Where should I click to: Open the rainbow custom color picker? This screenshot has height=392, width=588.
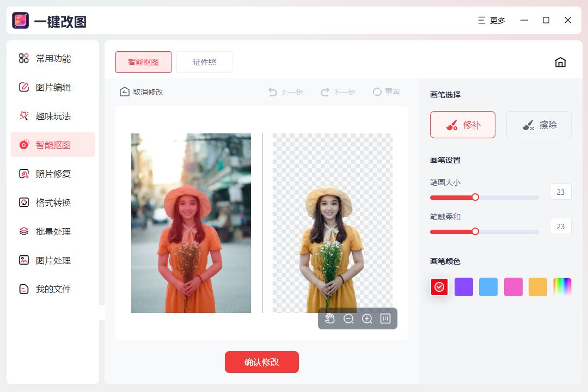point(562,287)
